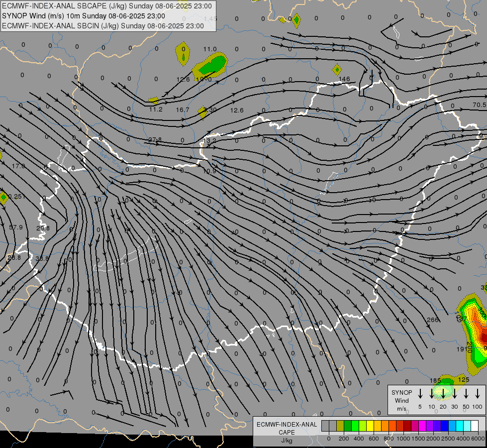Click the '0.251' CAPE value on map

[17, 197]
